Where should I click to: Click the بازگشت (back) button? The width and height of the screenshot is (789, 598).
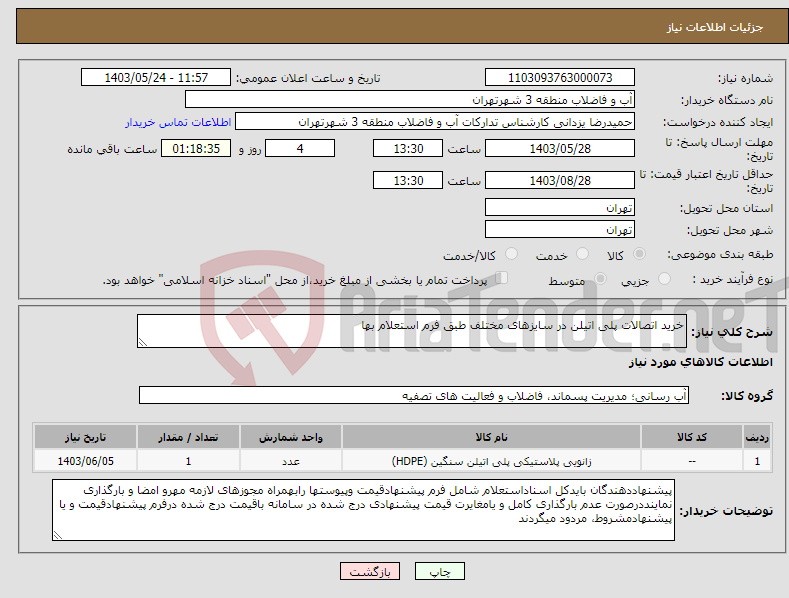coord(370,571)
